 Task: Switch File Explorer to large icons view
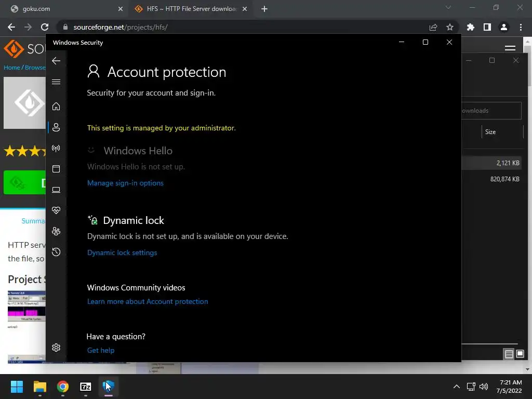[x=520, y=354]
